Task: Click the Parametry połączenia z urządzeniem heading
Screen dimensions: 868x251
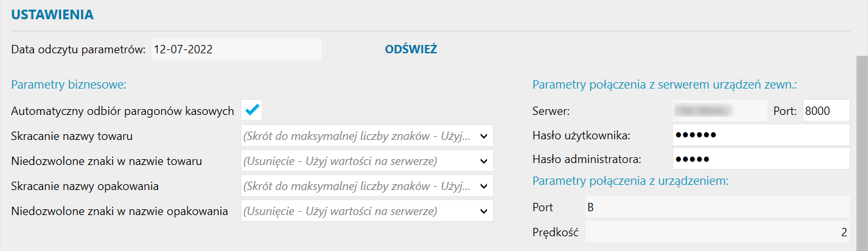Action: pyautogui.click(x=630, y=181)
